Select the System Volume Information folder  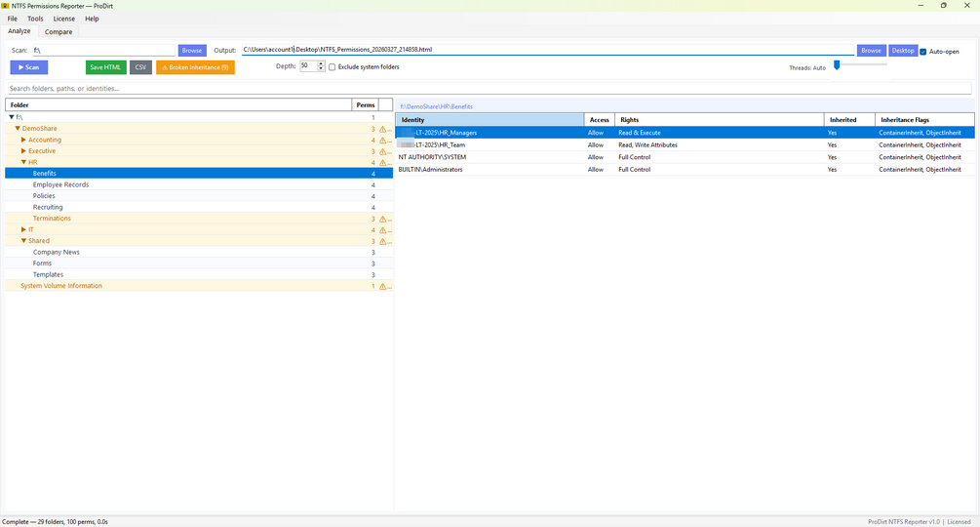pyautogui.click(x=199, y=286)
